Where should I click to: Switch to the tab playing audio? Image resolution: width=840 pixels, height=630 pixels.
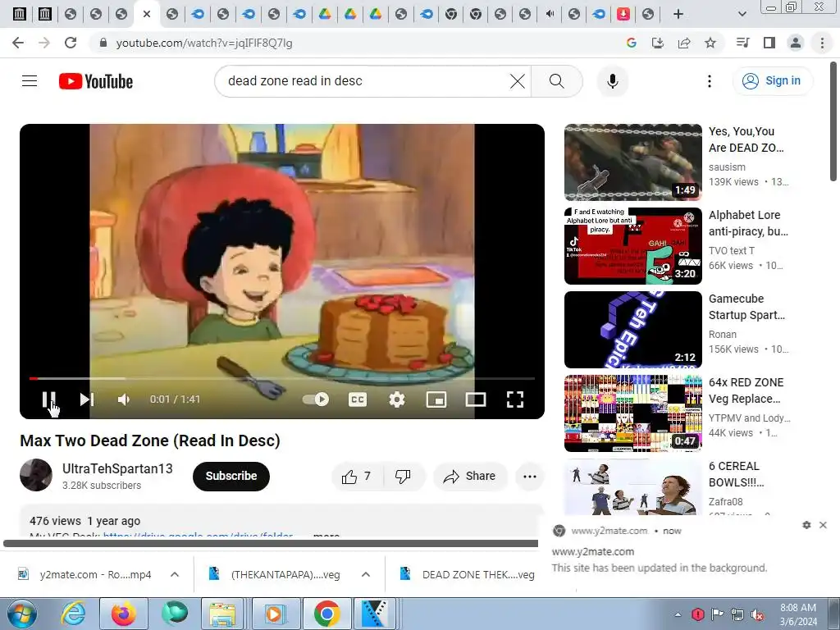[x=549, y=14]
